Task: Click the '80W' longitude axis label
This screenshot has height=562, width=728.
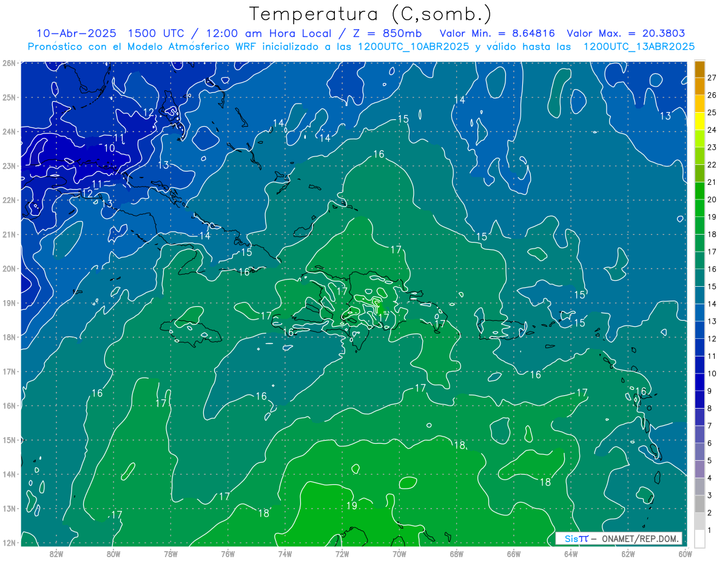Action: 113,553
